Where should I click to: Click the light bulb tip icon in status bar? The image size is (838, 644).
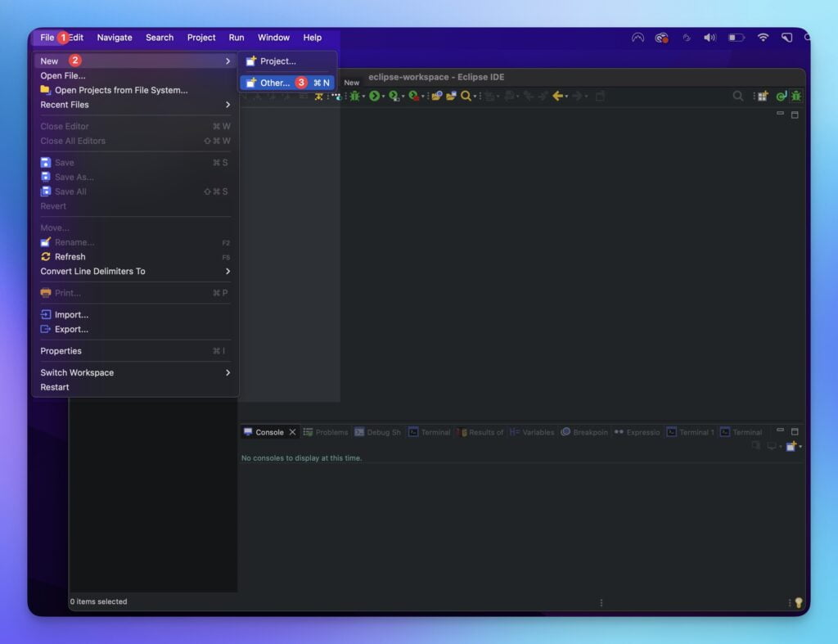[799, 602]
